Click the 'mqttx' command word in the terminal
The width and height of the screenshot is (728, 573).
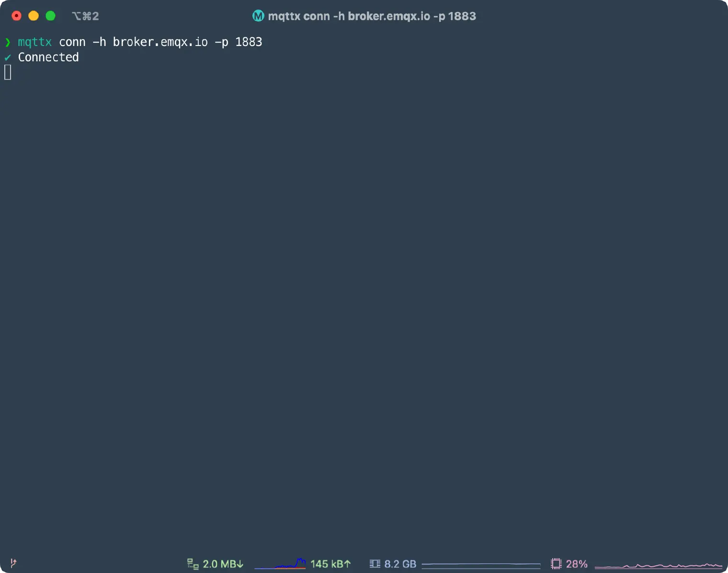coord(34,42)
